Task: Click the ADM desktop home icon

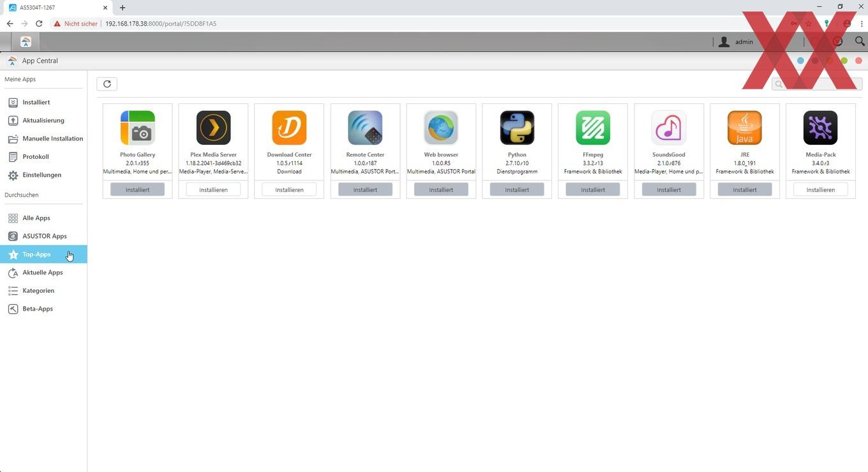Action: click(x=26, y=41)
